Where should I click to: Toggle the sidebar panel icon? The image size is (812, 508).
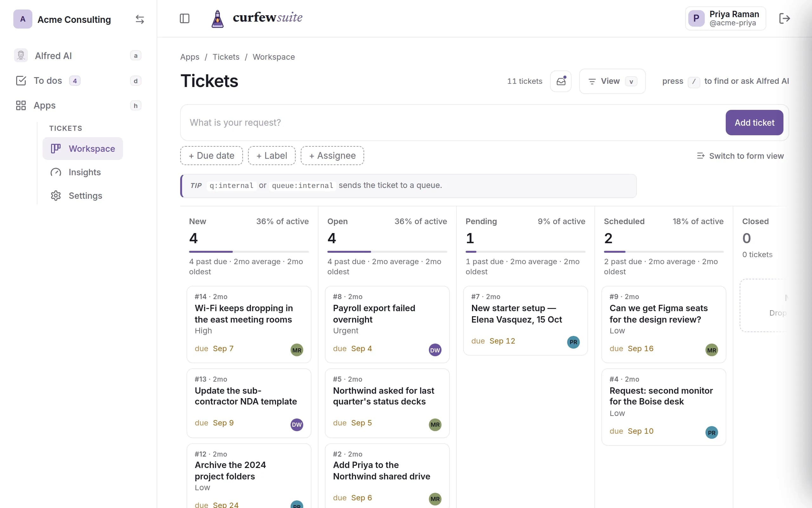click(185, 18)
